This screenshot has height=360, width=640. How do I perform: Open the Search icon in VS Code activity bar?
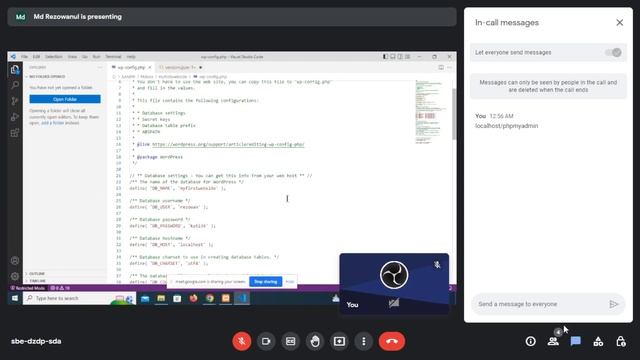15,85
